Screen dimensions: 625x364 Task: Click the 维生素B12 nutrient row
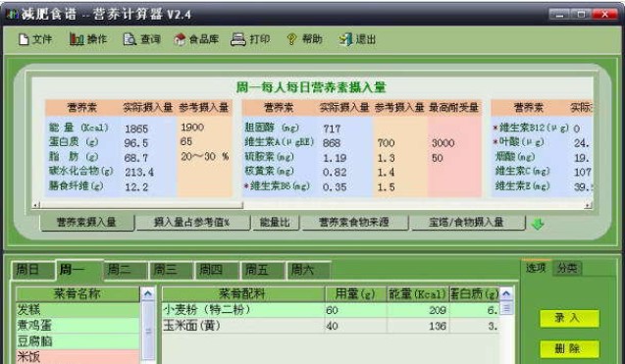point(542,128)
